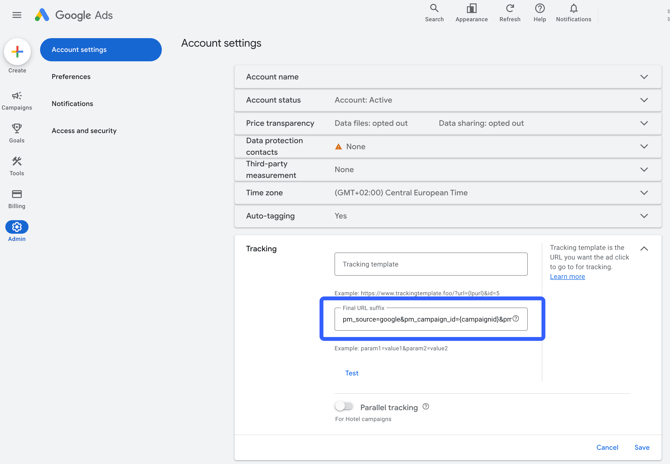Click the Create plus button
This screenshot has height=464, width=670.
[x=17, y=52]
